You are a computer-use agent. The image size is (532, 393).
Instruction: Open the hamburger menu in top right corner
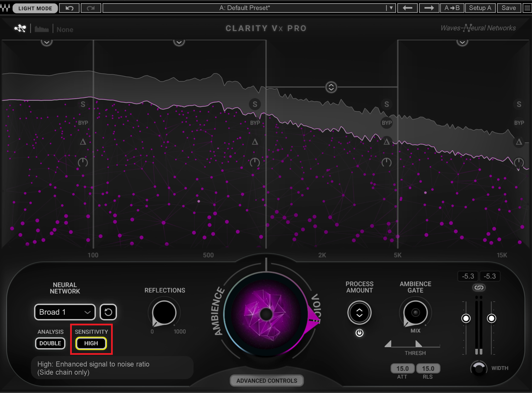527,8
